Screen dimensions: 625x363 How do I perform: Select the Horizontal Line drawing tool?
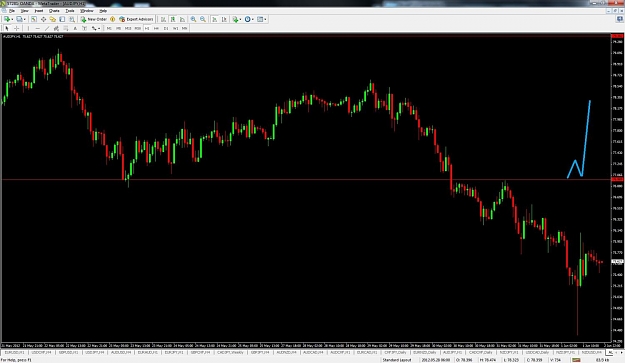pyautogui.click(x=37, y=28)
